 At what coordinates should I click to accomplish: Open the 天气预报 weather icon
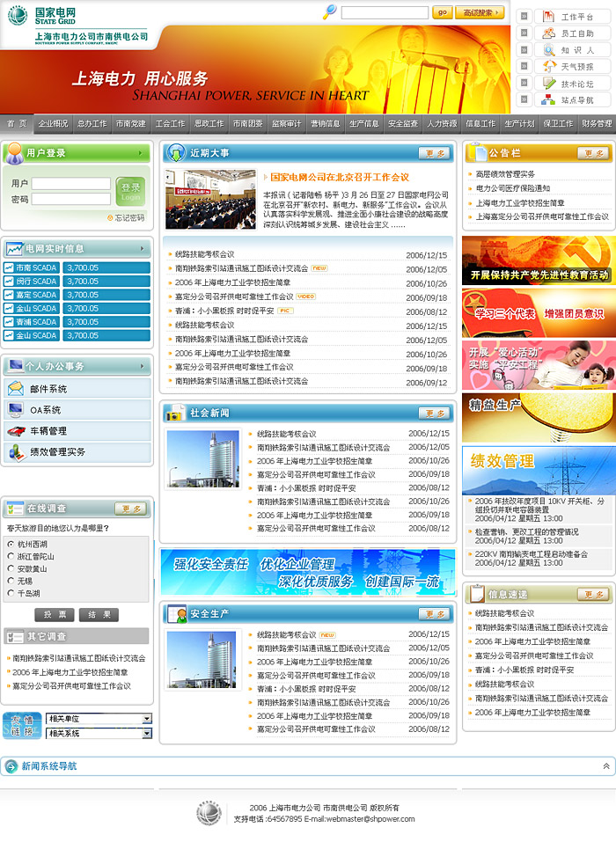point(548,67)
